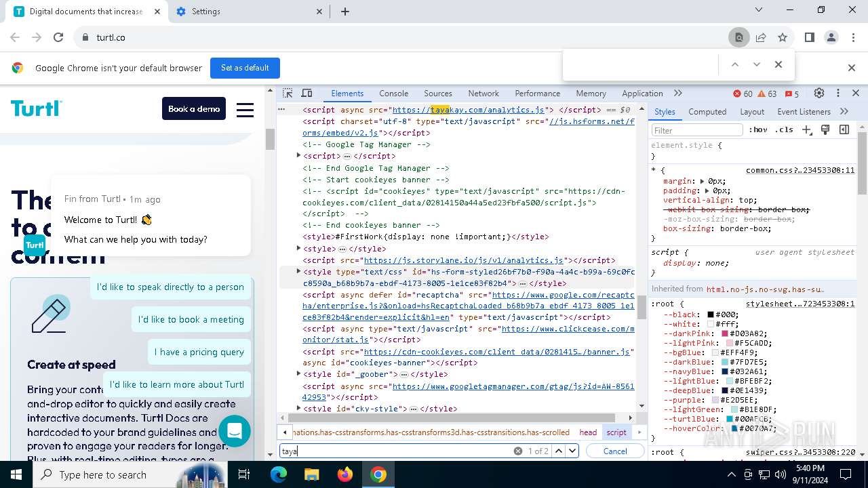Click the Styles Filter input

697,130
